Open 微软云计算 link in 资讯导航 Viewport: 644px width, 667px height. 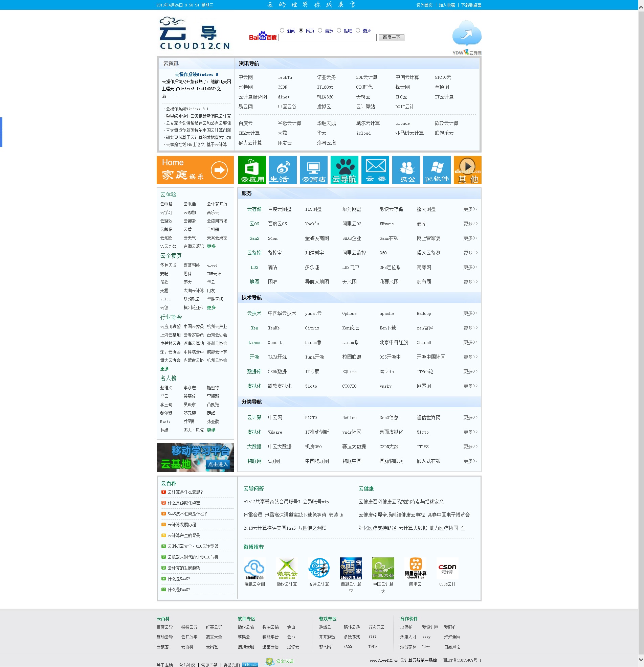click(x=446, y=123)
